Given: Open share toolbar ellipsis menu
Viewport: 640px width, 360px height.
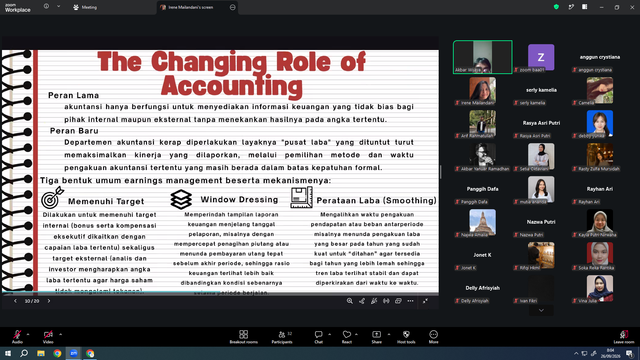Looking at the screenshot, I should [411, 301].
